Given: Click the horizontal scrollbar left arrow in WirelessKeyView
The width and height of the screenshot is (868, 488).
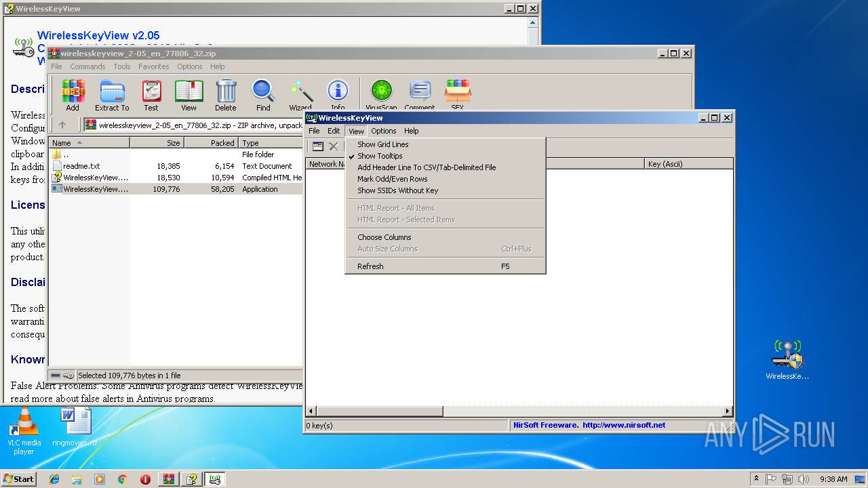Looking at the screenshot, I should (311, 411).
